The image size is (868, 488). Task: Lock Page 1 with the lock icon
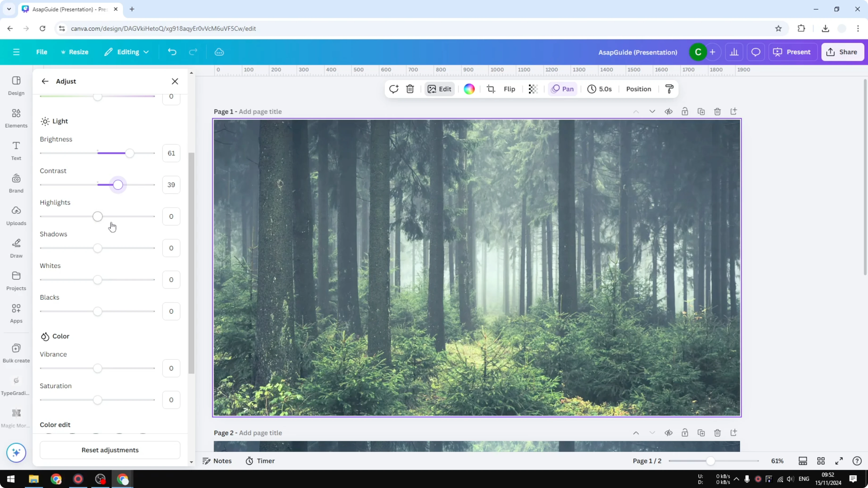pos(685,112)
